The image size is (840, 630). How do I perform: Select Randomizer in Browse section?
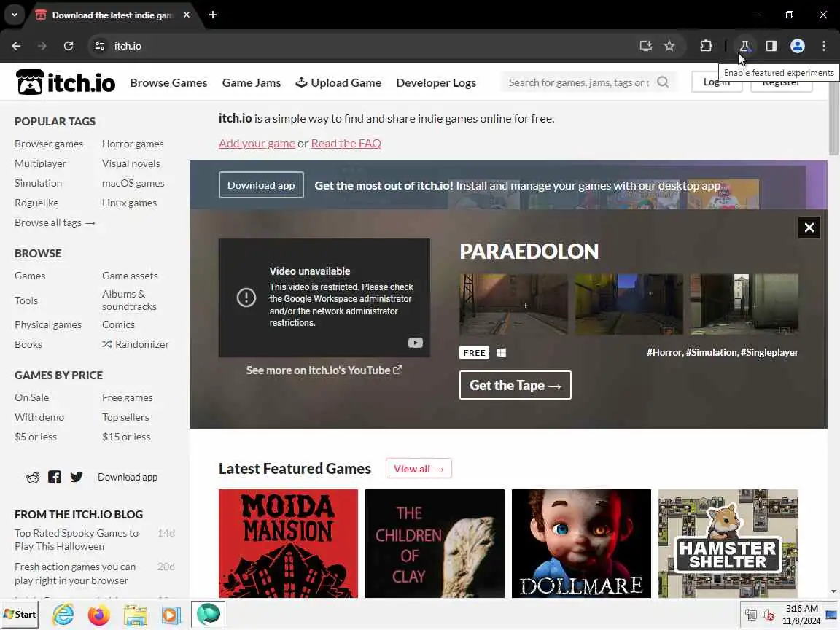136,344
